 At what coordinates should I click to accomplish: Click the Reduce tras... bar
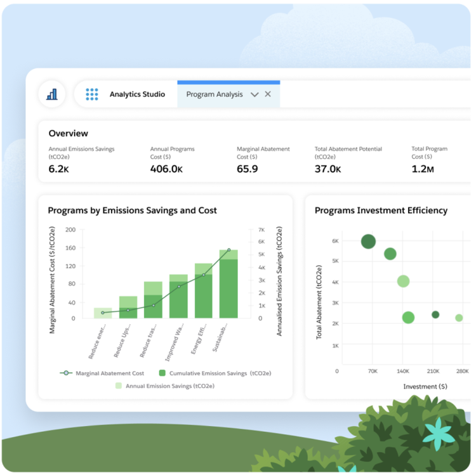154,300
